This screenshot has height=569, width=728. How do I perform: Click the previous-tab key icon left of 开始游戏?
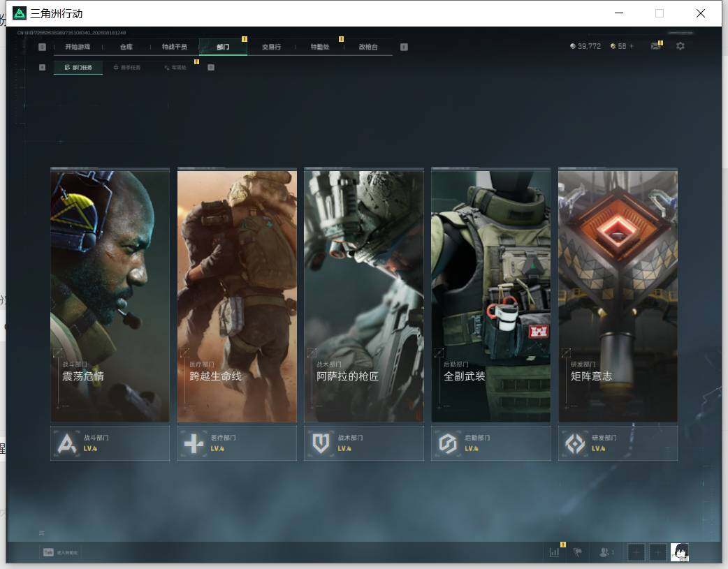[42, 47]
